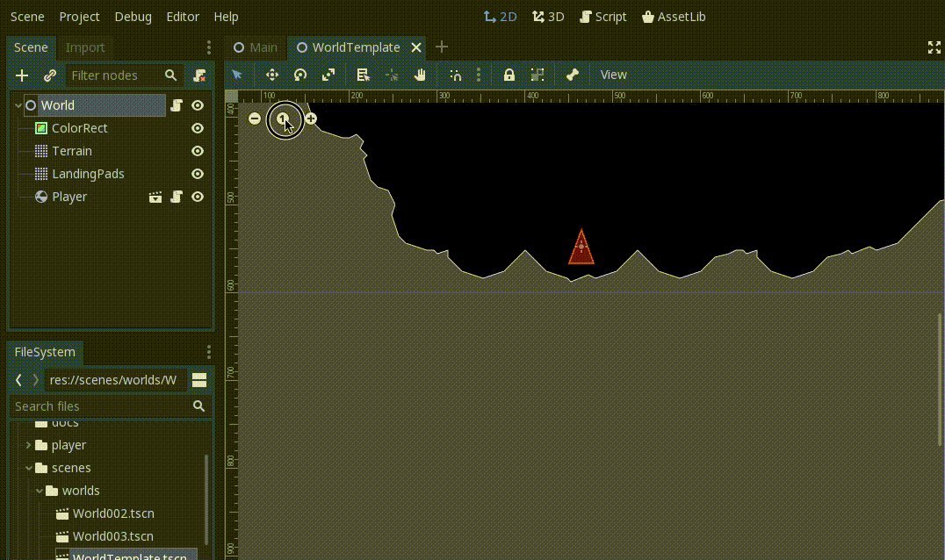
Task: Activate the Rotate tool
Action: (299, 75)
